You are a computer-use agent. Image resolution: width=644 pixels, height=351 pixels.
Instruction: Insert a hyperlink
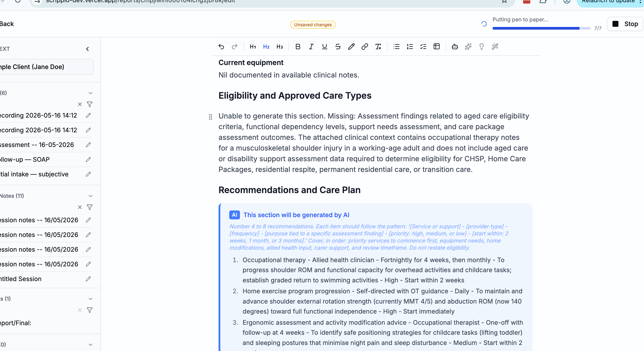pos(365,47)
